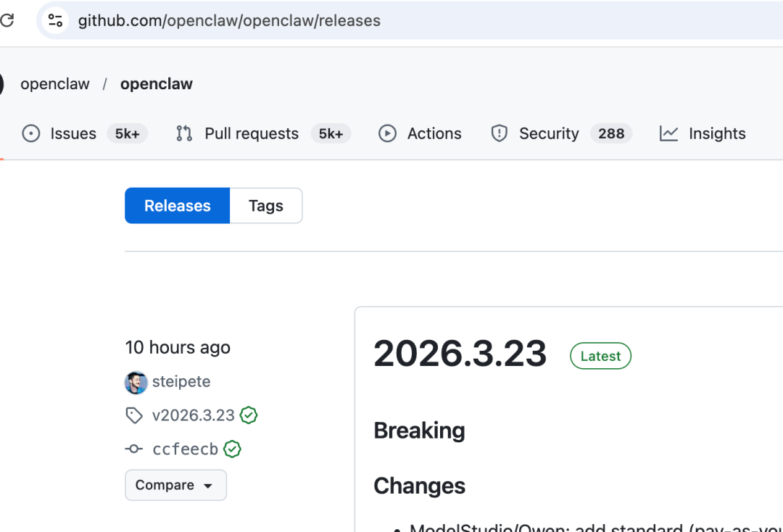Click the Insights graph icon
Screen dimensions: 783x532
pyautogui.click(x=668, y=134)
